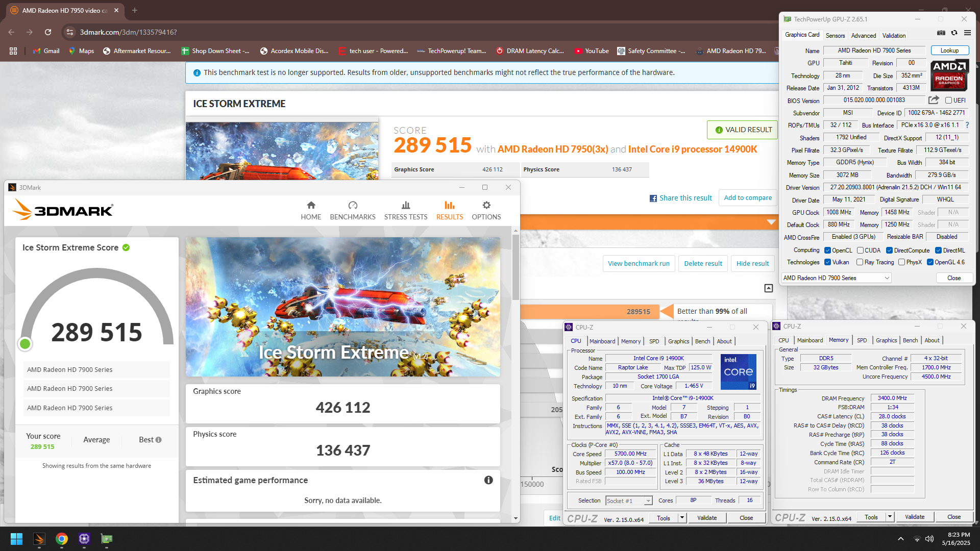
Task: Click GPU-Z icon in taskbar
Action: (107, 539)
